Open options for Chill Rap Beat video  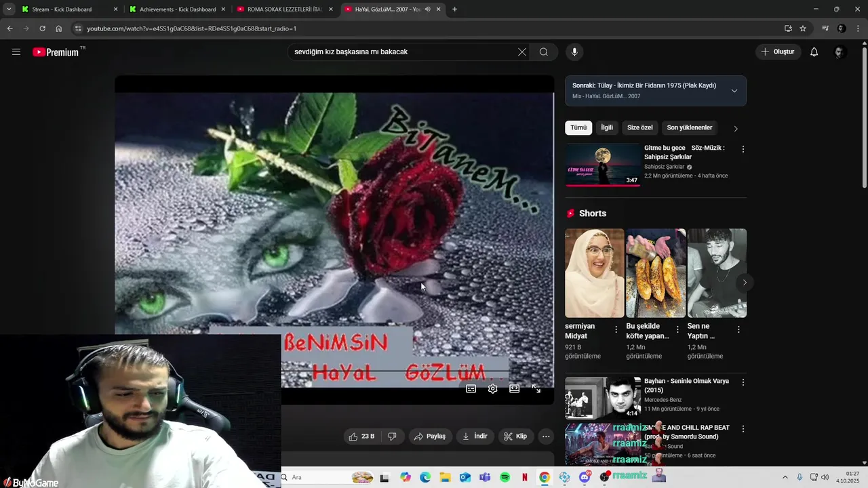[743, 429]
